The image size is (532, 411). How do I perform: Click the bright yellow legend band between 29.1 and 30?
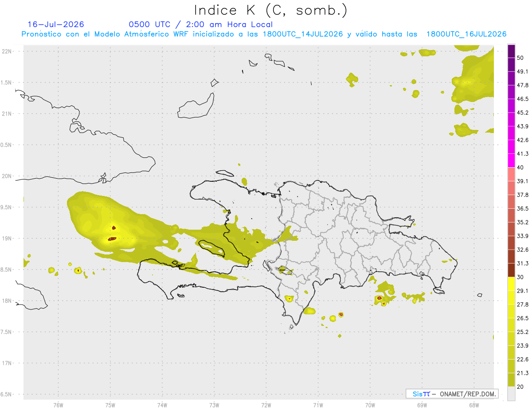tap(511, 284)
